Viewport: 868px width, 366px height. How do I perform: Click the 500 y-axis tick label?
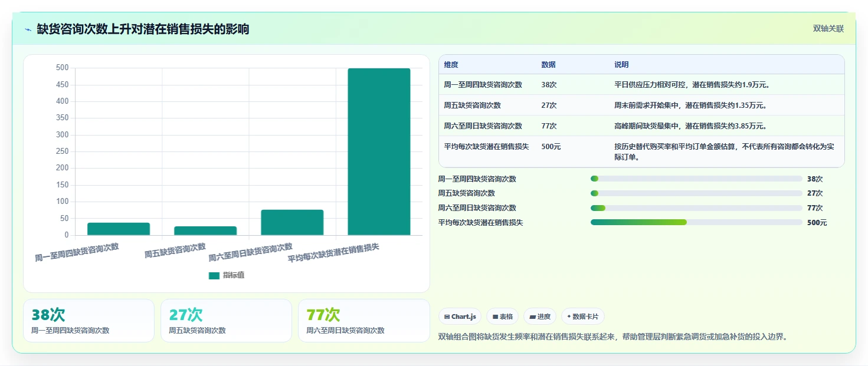(63, 68)
